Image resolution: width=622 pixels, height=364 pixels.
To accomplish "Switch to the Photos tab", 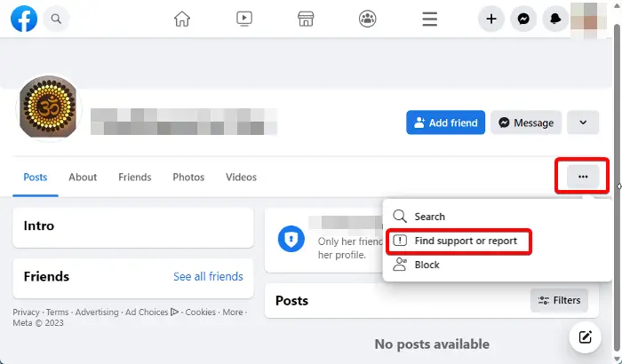I will click(x=188, y=178).
